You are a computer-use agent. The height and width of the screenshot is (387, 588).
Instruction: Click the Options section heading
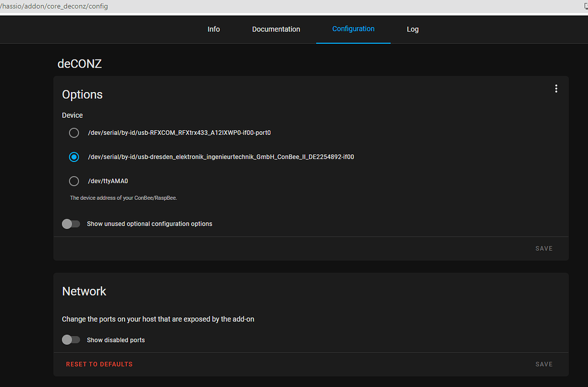82,94
